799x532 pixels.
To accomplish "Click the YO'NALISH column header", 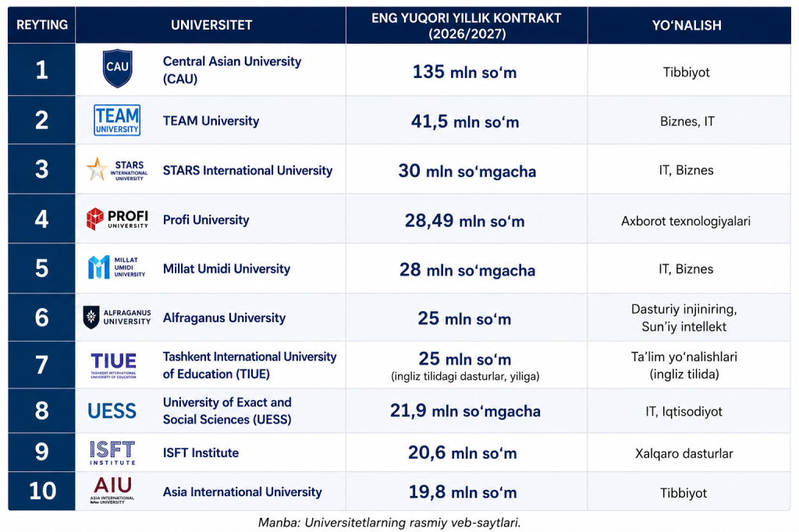I will click(x=687, y=26).
